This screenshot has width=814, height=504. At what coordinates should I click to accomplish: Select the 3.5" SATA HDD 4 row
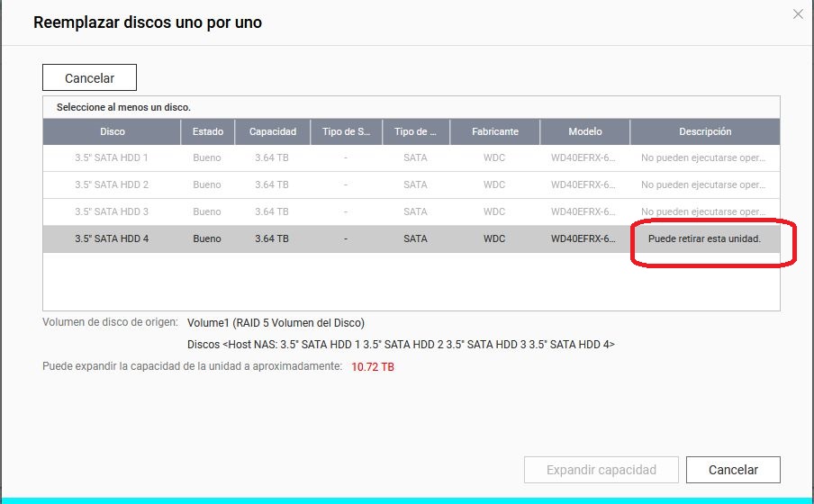112,238
